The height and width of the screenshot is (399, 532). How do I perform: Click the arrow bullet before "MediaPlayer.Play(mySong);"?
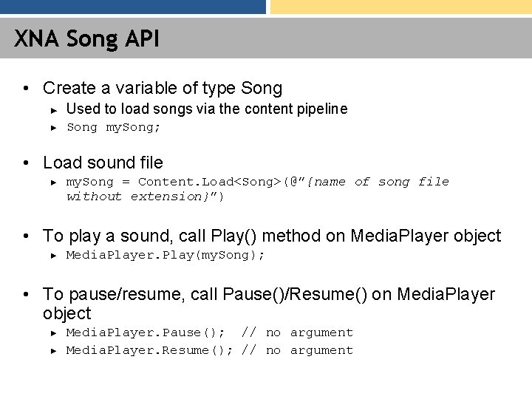pyautogui.click(x=53, y=256)
